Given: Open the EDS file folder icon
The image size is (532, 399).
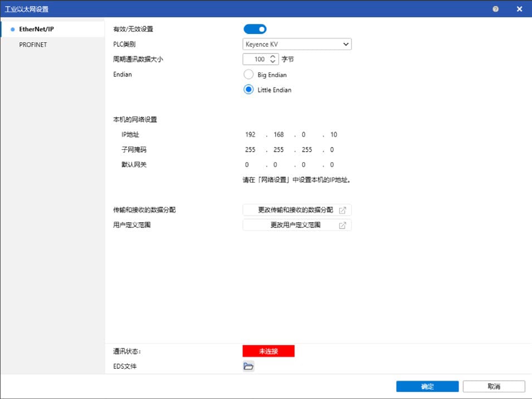Looking at the screenshot, I should 248,366.
